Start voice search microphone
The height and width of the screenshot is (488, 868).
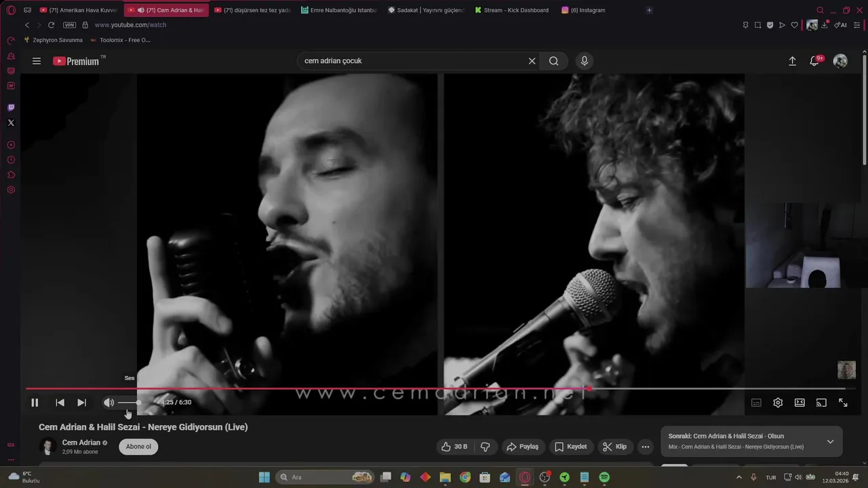[585, 61]
